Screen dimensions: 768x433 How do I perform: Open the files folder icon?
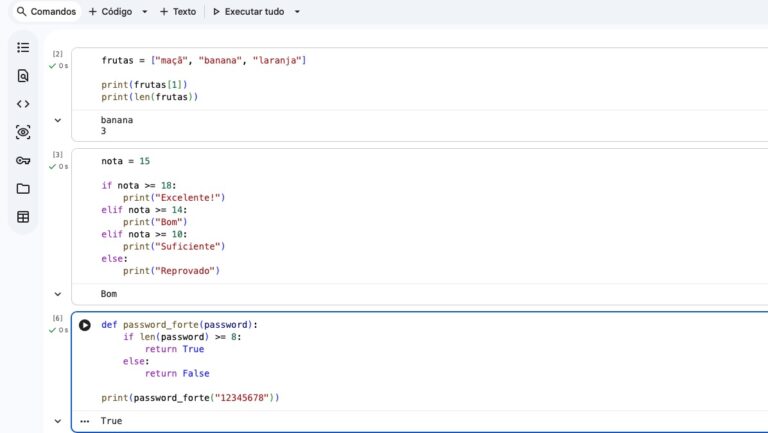[x=23, y=189]
